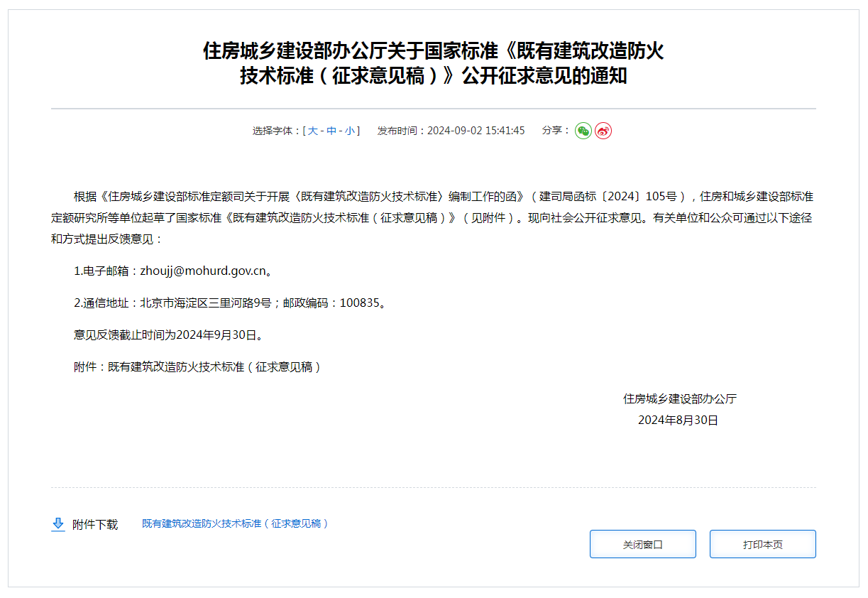Click the 分享 label
The height and width of the screenshot is (598, 868).
coord(556,131)
